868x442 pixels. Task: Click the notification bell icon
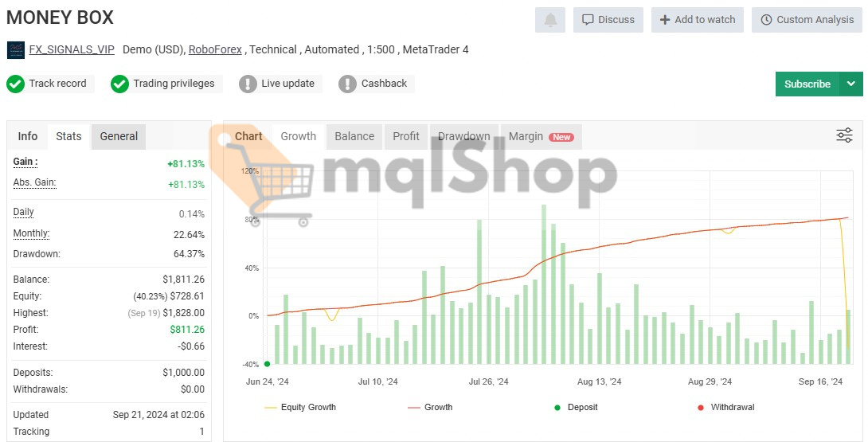550,20
